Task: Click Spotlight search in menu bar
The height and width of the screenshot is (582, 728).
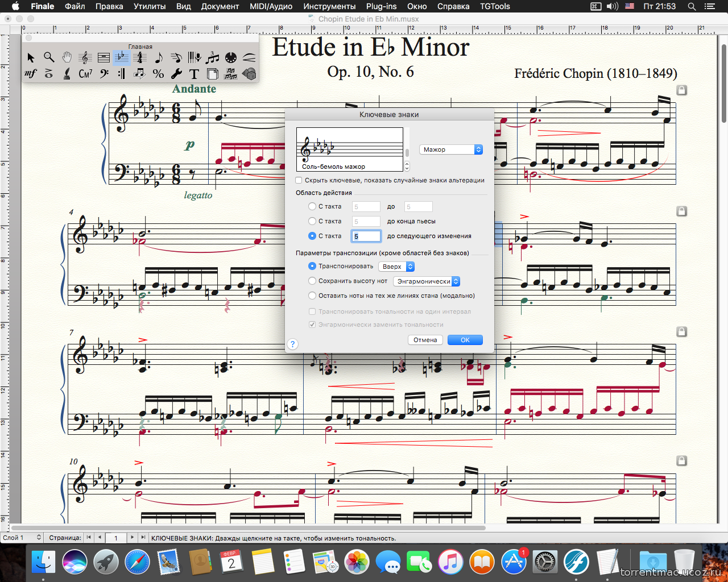Action: point(692,6)
